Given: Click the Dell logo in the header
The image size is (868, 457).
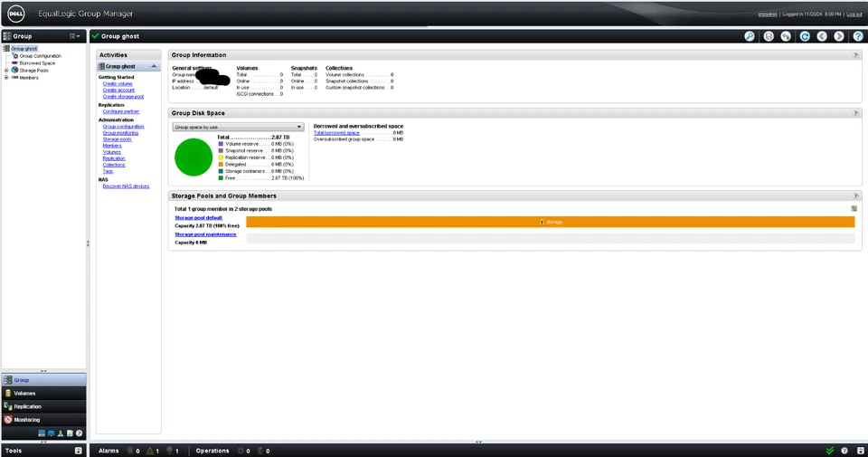Looking at the screenshot, I should pyautogui.click(x=15, y=14).
